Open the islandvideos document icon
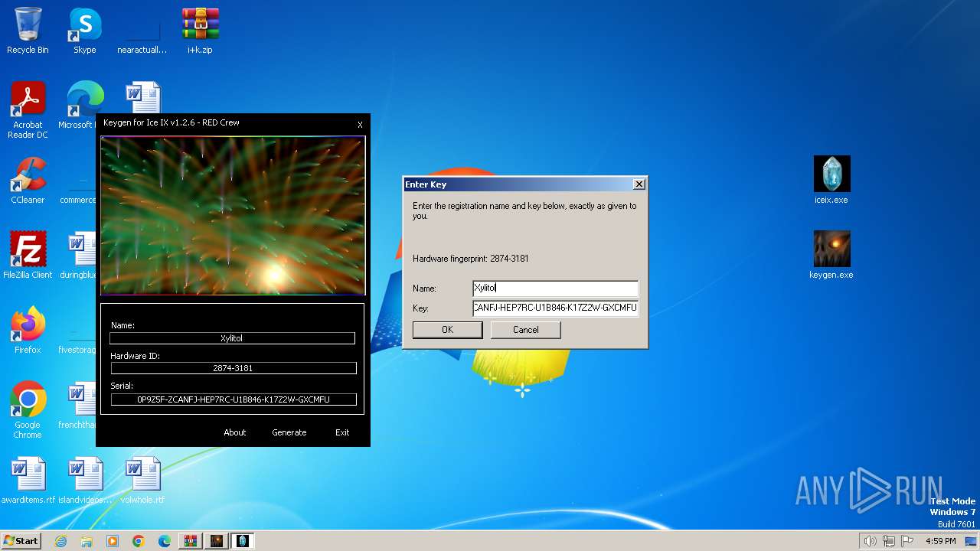The width and height of the screenshot is (980, 551). (x=84, y=481)
